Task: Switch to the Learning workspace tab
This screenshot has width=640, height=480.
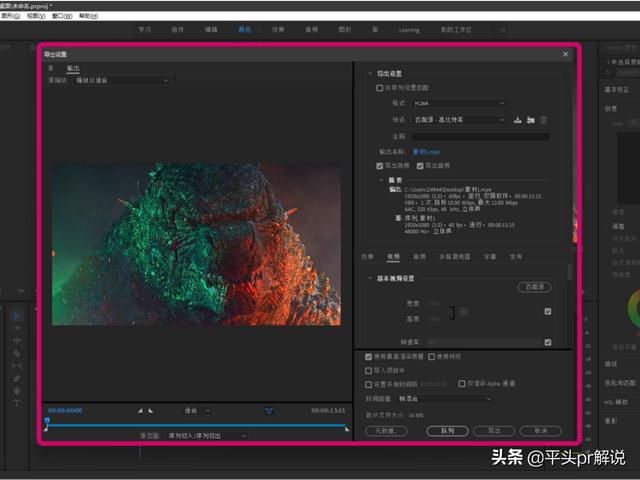Action: (x=409, y=30)
